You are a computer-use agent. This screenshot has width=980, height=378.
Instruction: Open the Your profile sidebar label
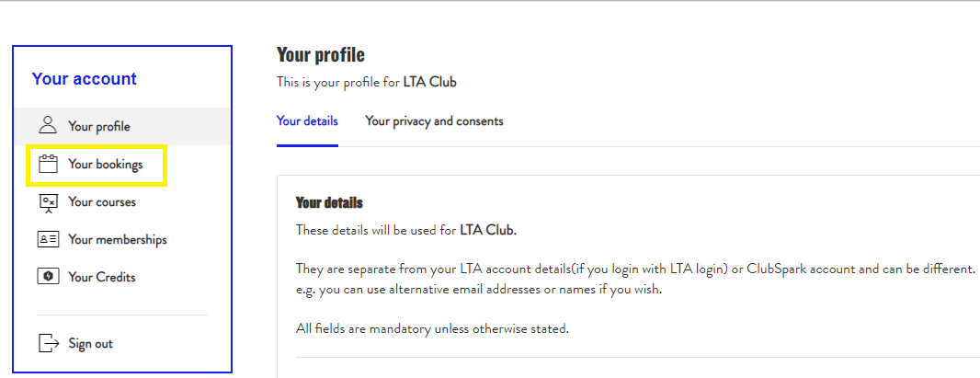99,127
